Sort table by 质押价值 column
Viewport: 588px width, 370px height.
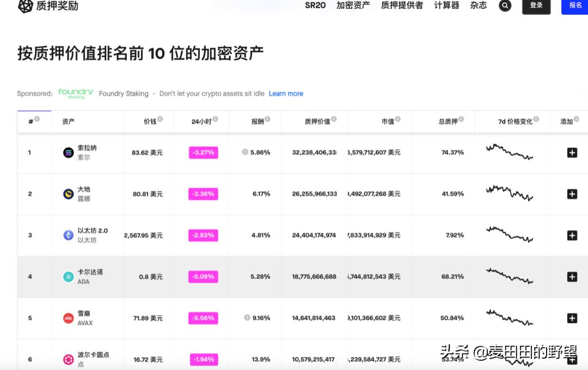click(317, 122)
